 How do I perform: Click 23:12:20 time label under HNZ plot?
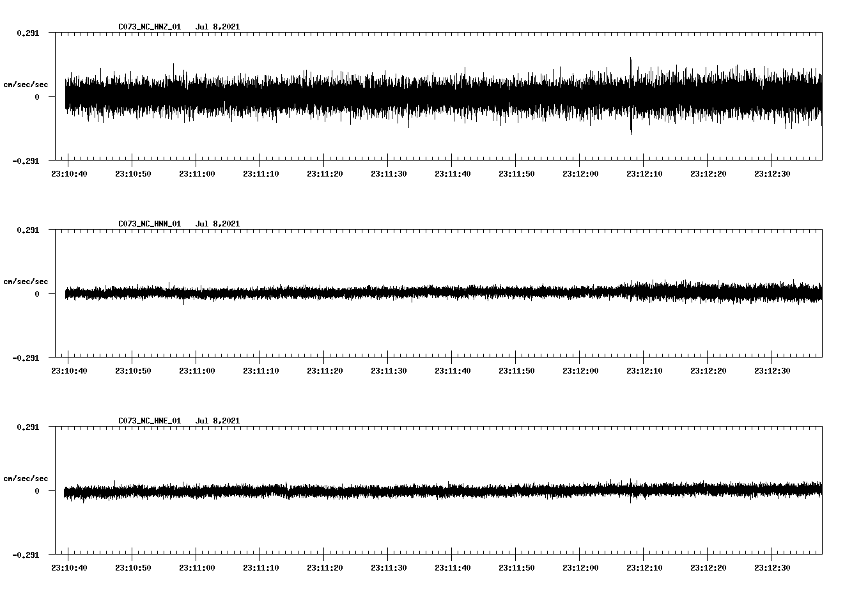[708, 173]
